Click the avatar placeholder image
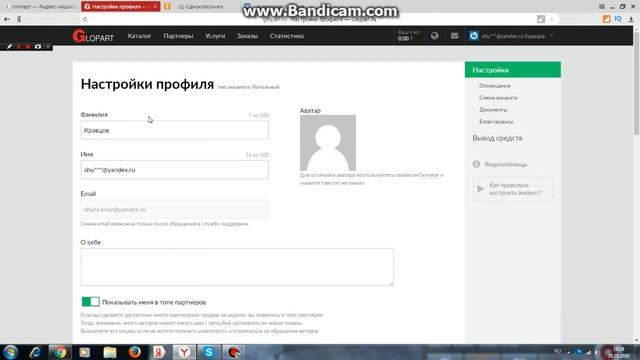The image size is (640, 360). (328, 142)
